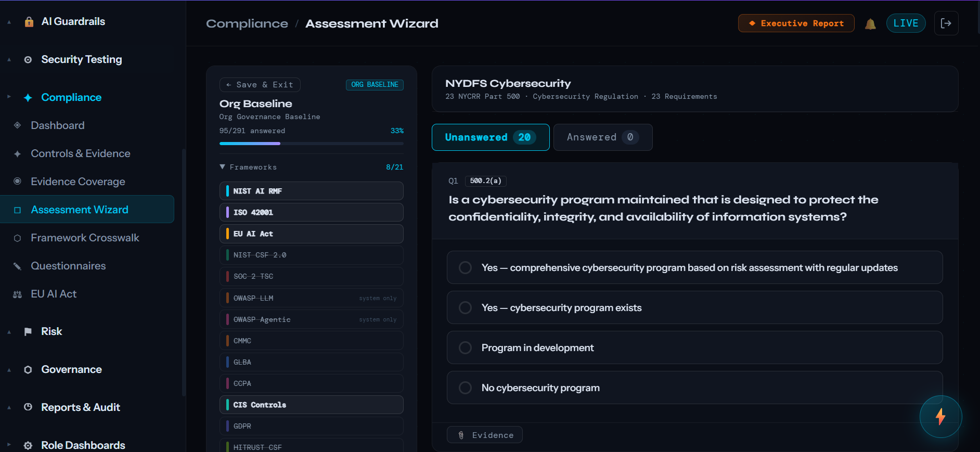980x452 pixels.
Task: Toggle the LIVE mode badge
Action: pyautogui.click(x=906, y=23)
